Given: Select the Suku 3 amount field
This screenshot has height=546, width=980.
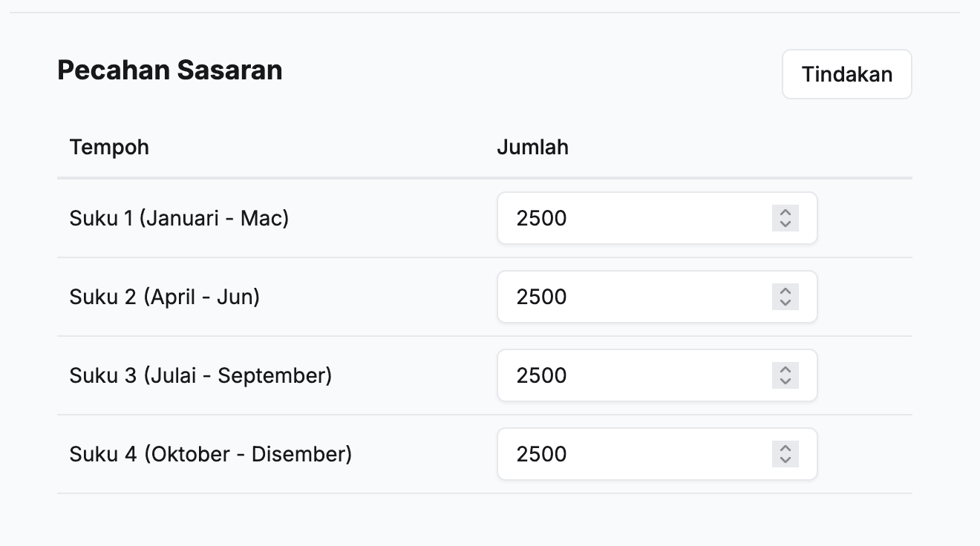Looking at the screenshot, I should (x=631, y=375).
